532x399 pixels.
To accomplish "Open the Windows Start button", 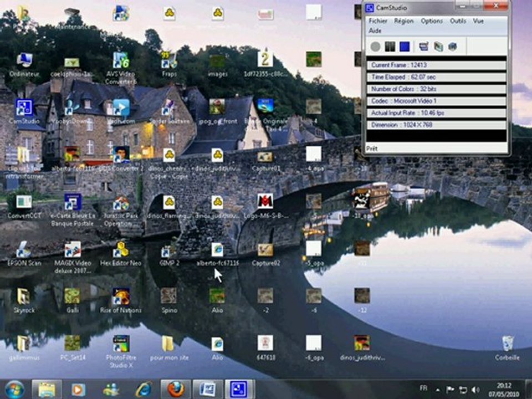I will [x=14, y=389].
